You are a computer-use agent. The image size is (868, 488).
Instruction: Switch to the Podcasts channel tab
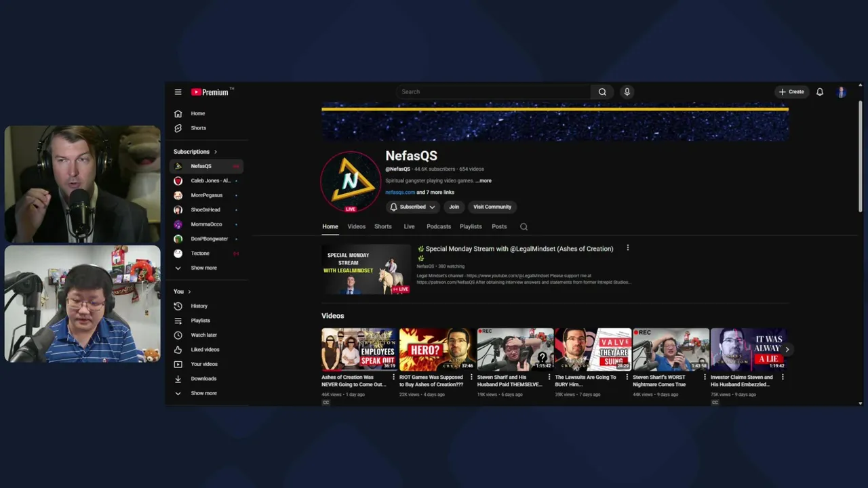pos(439,226)
